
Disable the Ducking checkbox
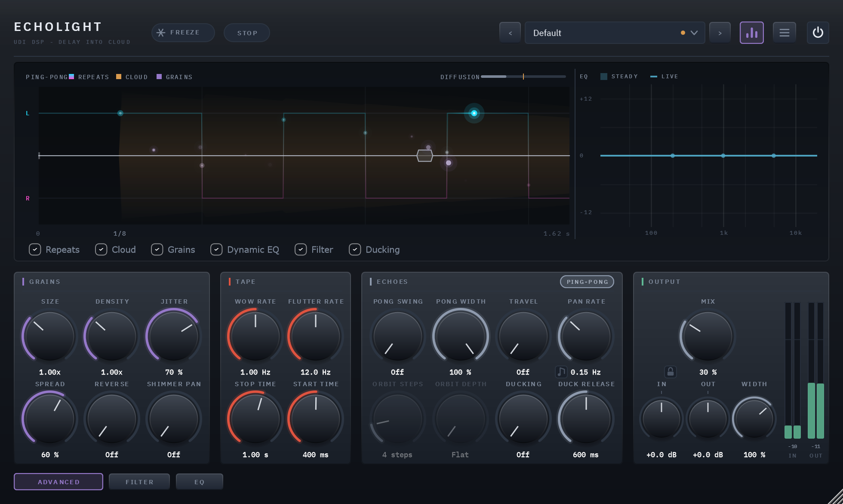coord(355,249)
